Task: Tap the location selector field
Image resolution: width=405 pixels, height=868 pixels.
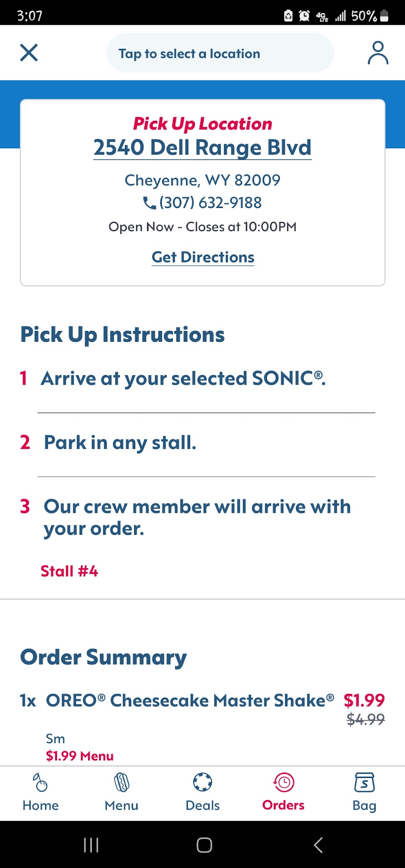Action: 220,53
